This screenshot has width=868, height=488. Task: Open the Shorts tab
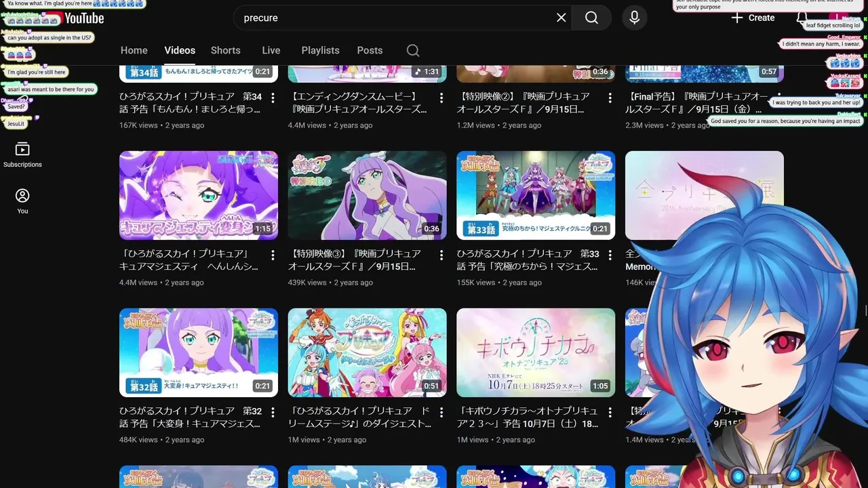(x=225, y=50)
